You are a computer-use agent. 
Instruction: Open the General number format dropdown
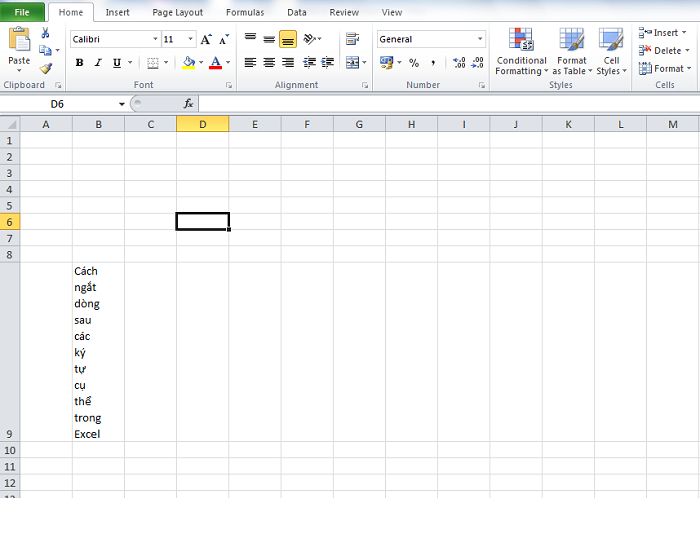click(480, 39)
